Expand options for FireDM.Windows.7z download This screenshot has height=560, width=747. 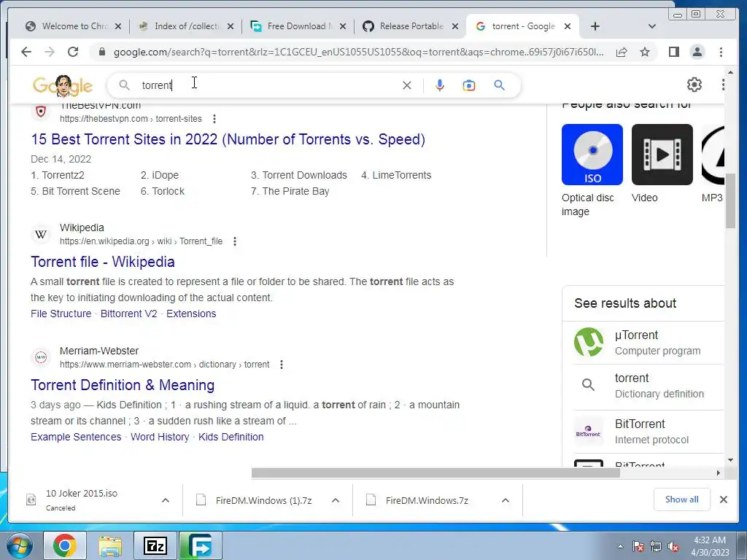(506, 500)
